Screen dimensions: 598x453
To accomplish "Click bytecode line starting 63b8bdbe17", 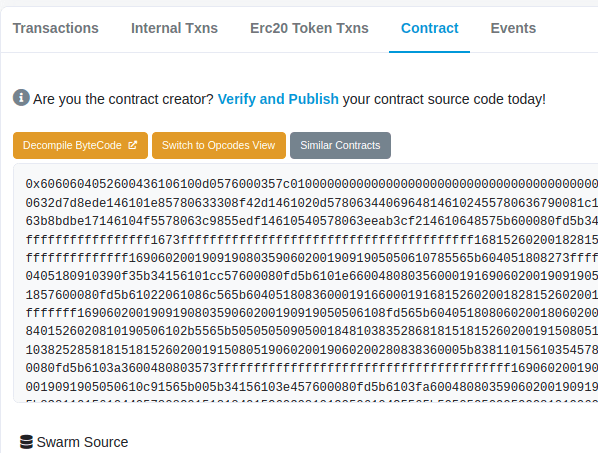I will 312,221.
